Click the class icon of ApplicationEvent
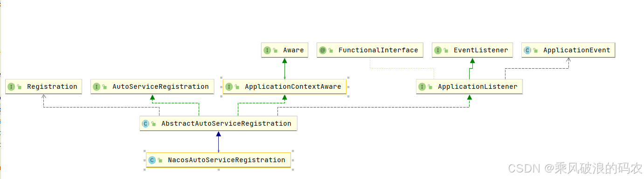644x179 pixels. [527, 50]
